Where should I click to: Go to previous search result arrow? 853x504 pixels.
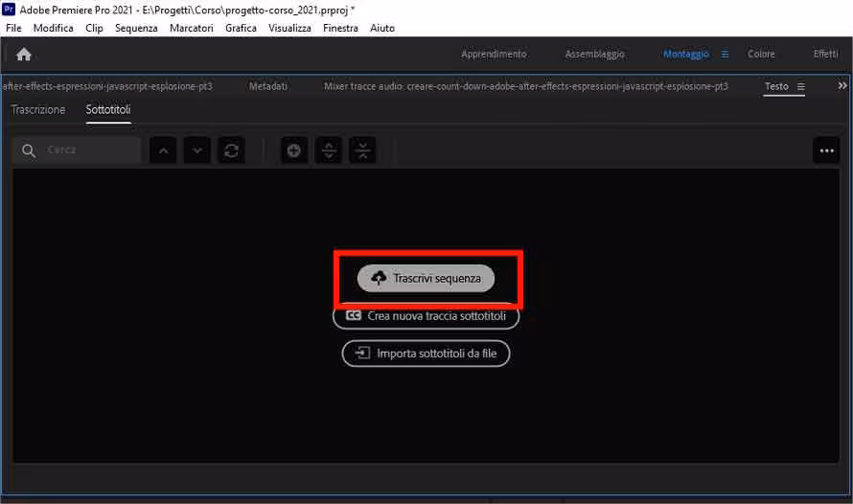point(163,150)
